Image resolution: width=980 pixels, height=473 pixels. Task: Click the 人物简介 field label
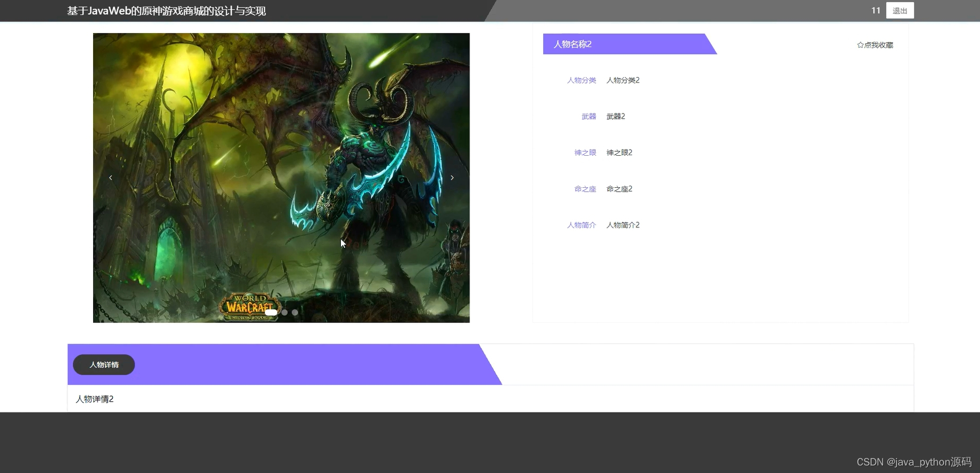coord(582,225)
